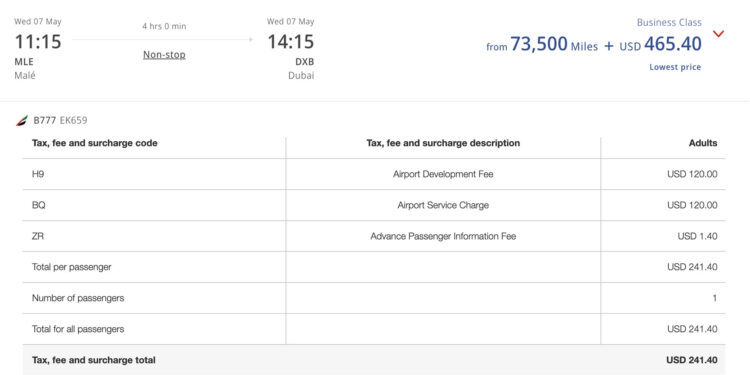750x375 pixels.
Task: Select Advance Passenger Information Fee text
Action: (x=443, y=236)
